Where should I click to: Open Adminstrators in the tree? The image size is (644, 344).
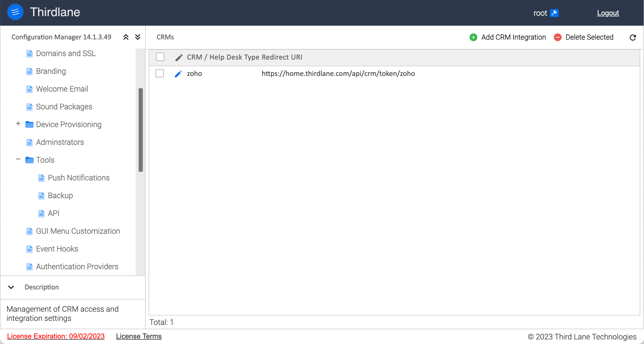tap(60, 142)
